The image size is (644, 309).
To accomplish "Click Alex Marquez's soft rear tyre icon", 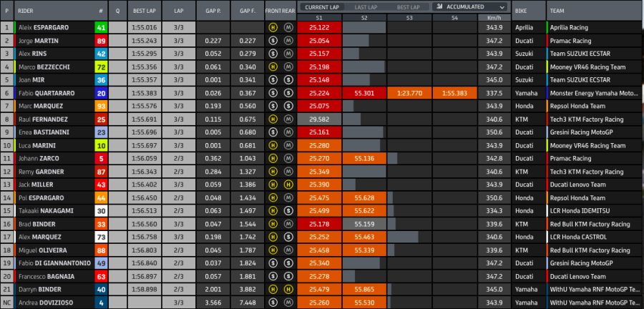I will coord(288,237).
